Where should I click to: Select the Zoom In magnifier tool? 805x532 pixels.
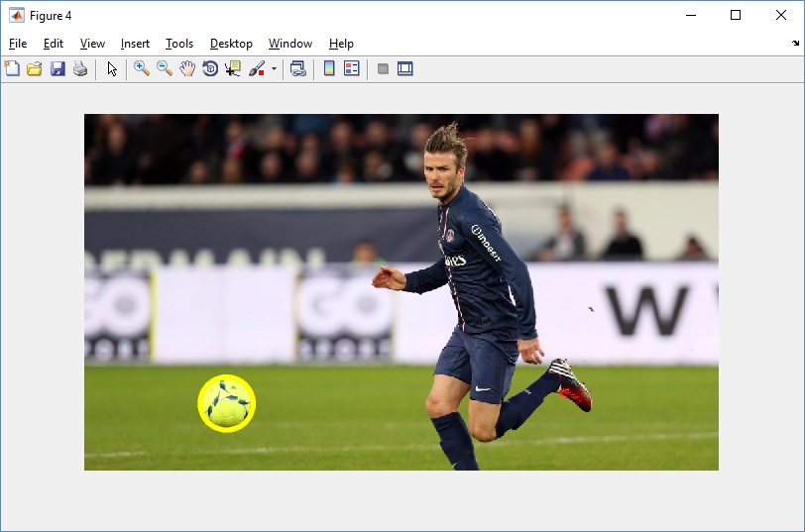142,69
